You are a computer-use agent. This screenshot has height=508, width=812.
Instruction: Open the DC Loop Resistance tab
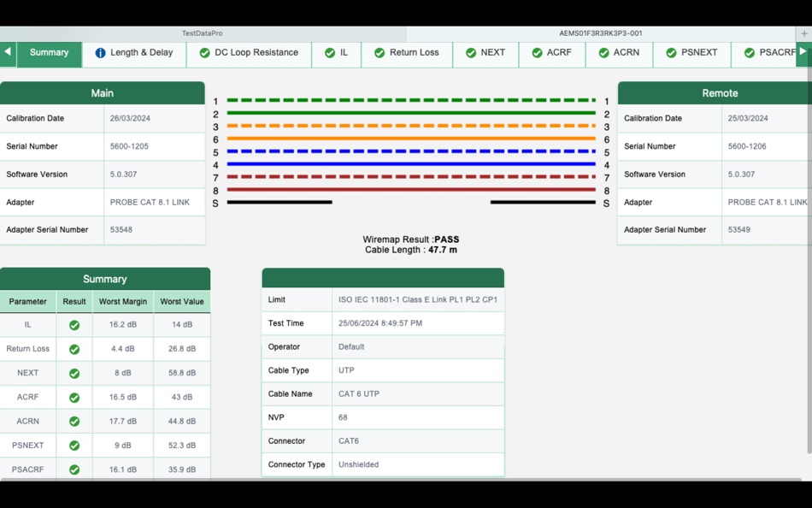pos(249,54)
